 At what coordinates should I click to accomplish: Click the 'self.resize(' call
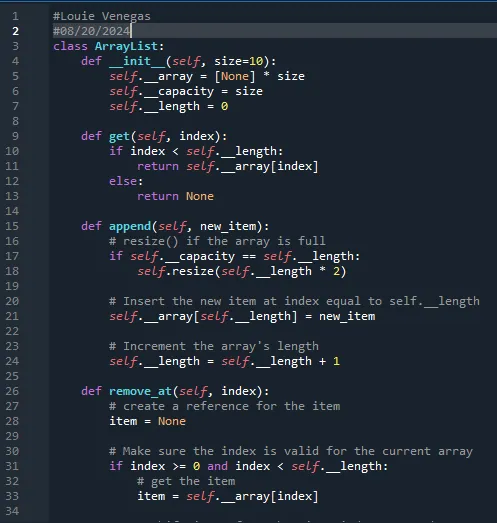pyautogui.click(x=179, y=271)
